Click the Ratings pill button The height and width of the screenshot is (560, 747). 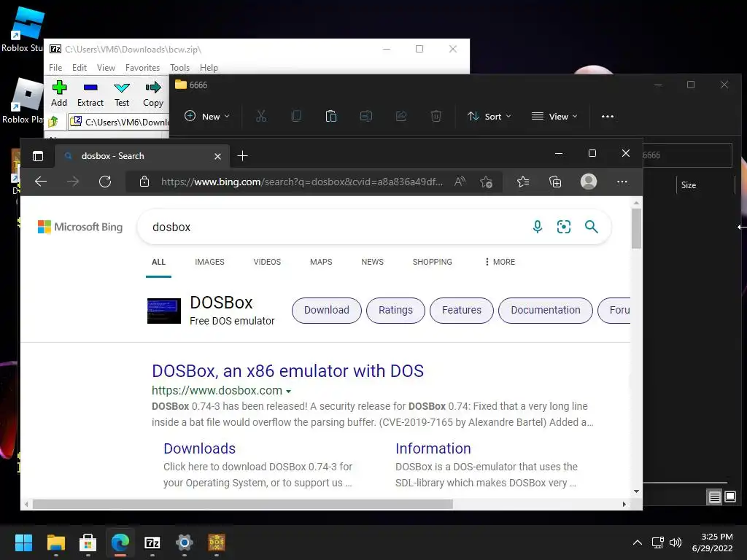(x=395, y=311)
